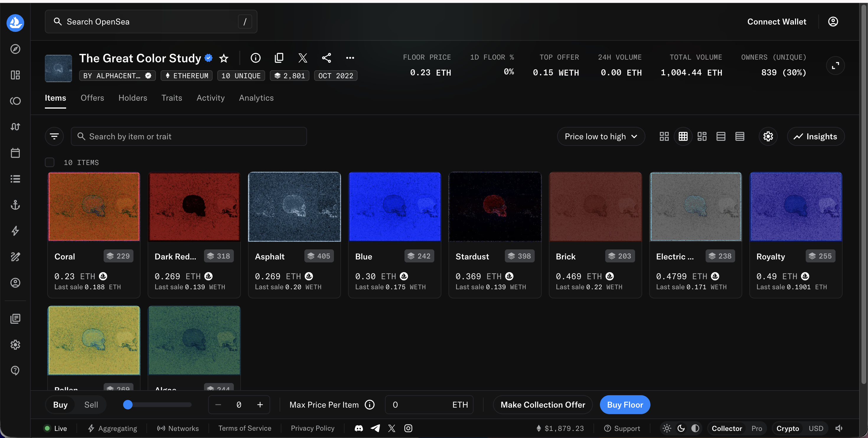Expand stats with the fullscreen arrows icon
Viewport: 868px width, 438px height.
(x=835, y=66)
